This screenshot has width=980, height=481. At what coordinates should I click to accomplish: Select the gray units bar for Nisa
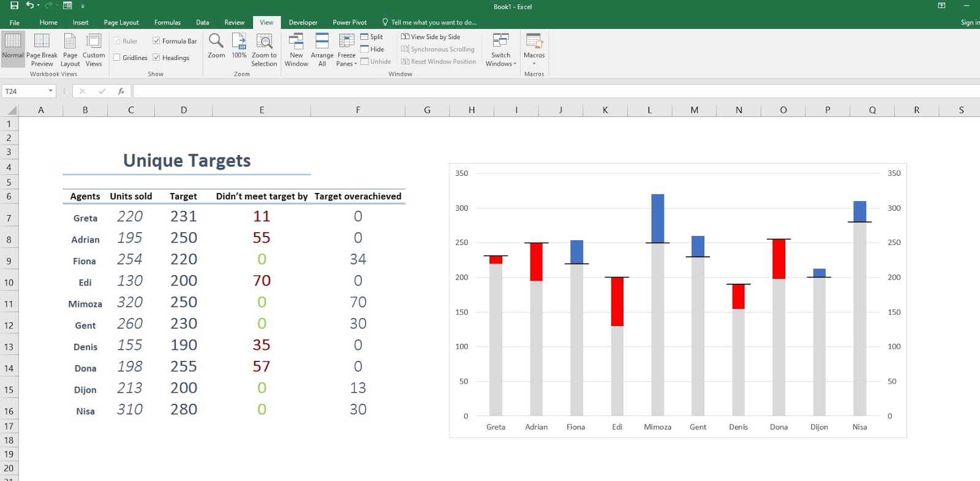[x=859, y=319]
